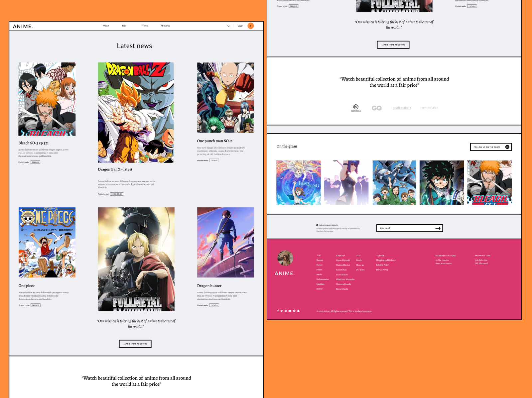Open the Facebook icon in the footer

coord(278,311)
